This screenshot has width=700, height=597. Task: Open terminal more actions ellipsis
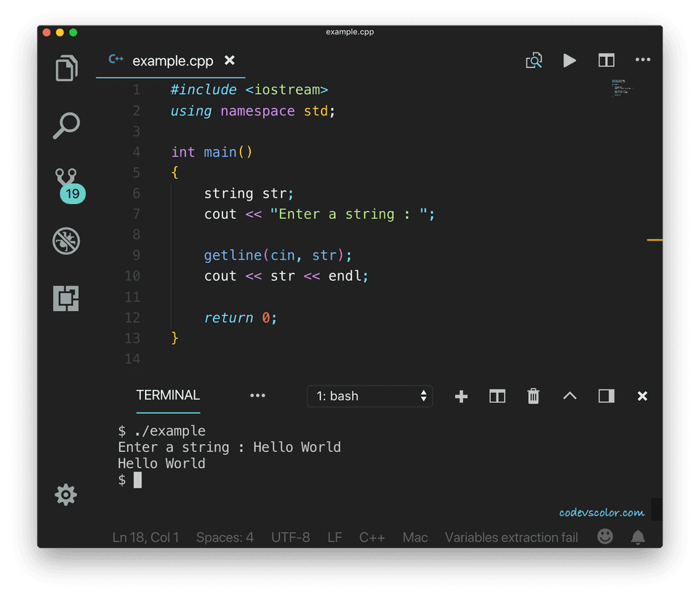(x=257, y=394)
